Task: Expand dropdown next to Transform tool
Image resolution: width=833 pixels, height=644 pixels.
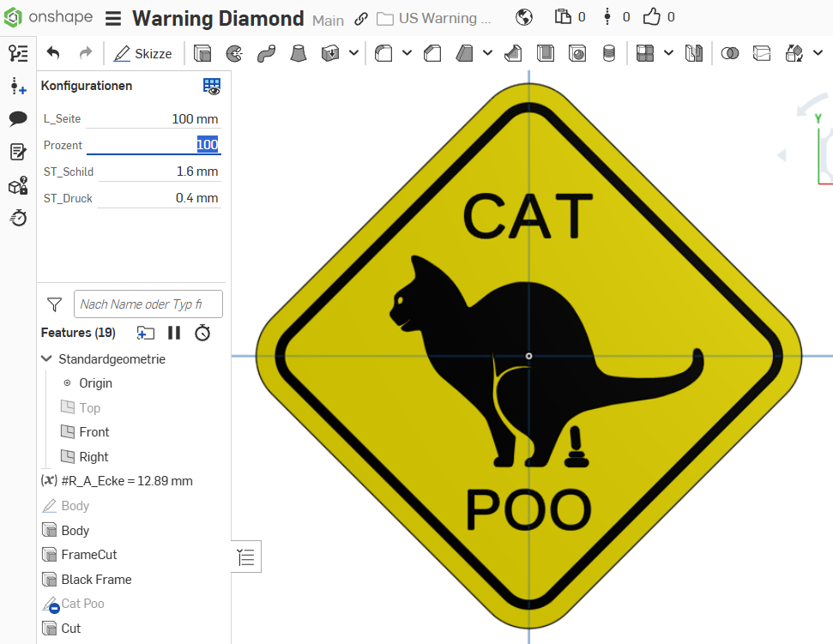Action: pyautogui.click(x=818, y=52)
